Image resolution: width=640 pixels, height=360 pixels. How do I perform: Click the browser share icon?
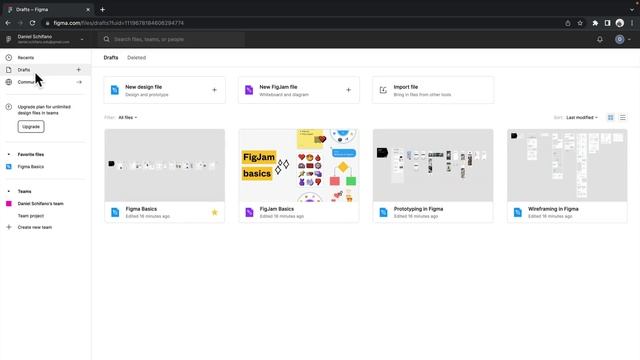pyautogui.click(x=568, y=23)
